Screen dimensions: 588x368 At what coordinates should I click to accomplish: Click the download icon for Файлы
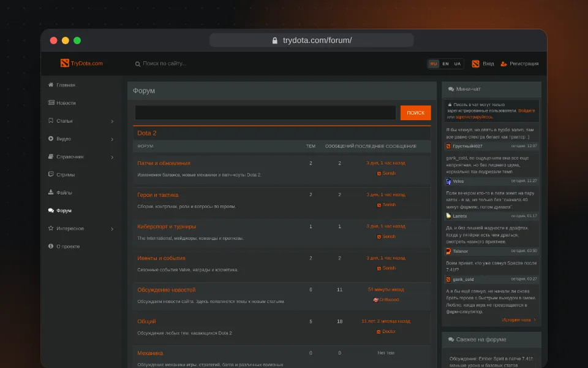[x=51, y=192]
